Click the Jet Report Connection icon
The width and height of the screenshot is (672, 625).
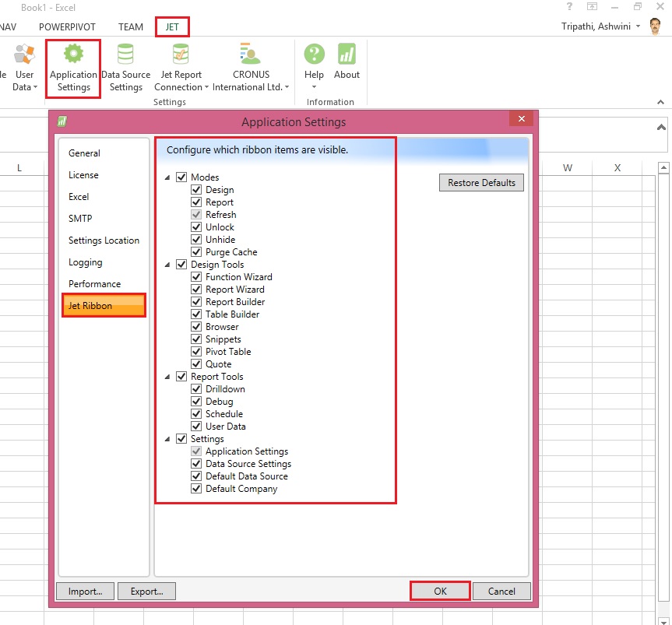(x=180, y=54)
